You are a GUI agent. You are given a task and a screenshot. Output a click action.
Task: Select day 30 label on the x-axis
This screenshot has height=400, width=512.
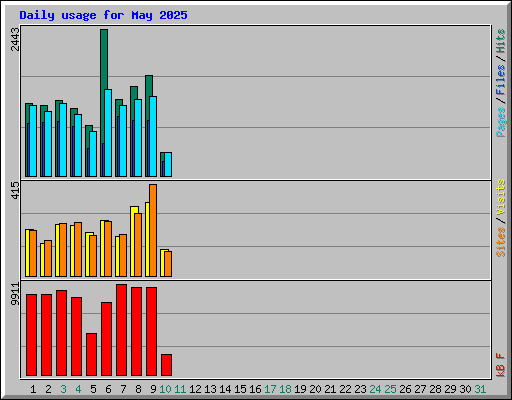(x=465, y=389)
